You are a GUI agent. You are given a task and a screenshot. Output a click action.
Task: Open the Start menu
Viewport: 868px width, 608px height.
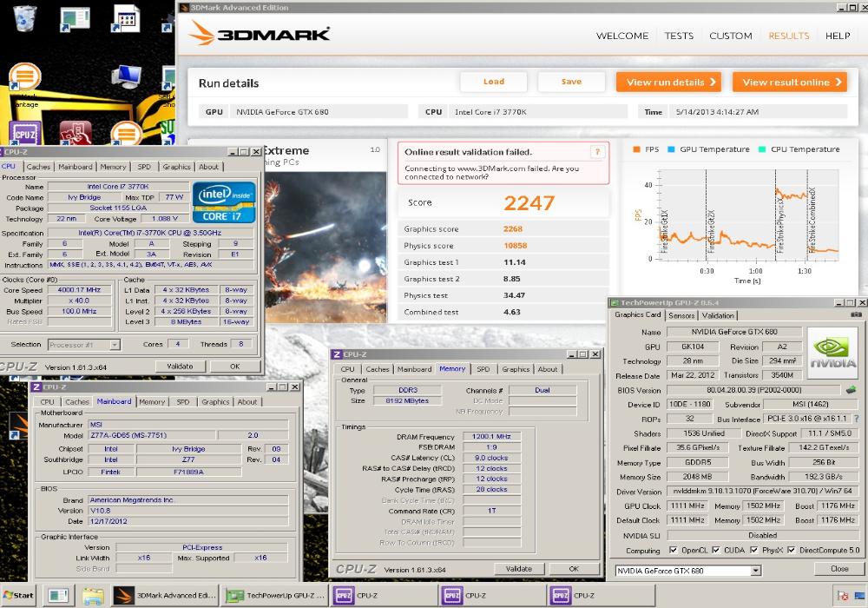point(18,595)
